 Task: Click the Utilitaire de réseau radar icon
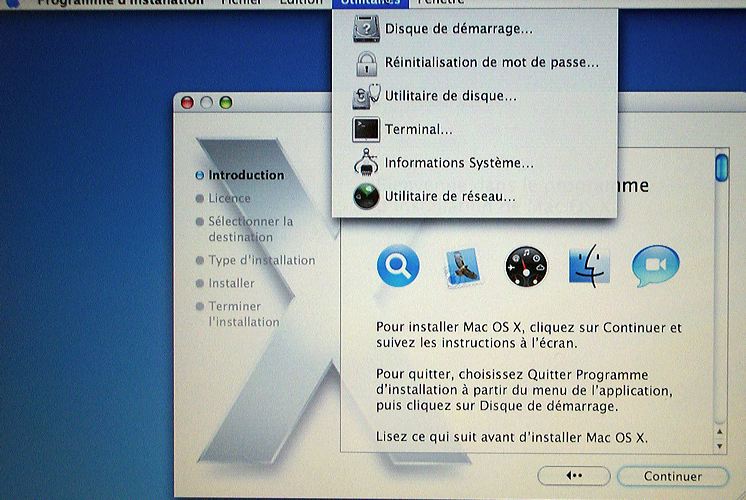click(366, 196)
